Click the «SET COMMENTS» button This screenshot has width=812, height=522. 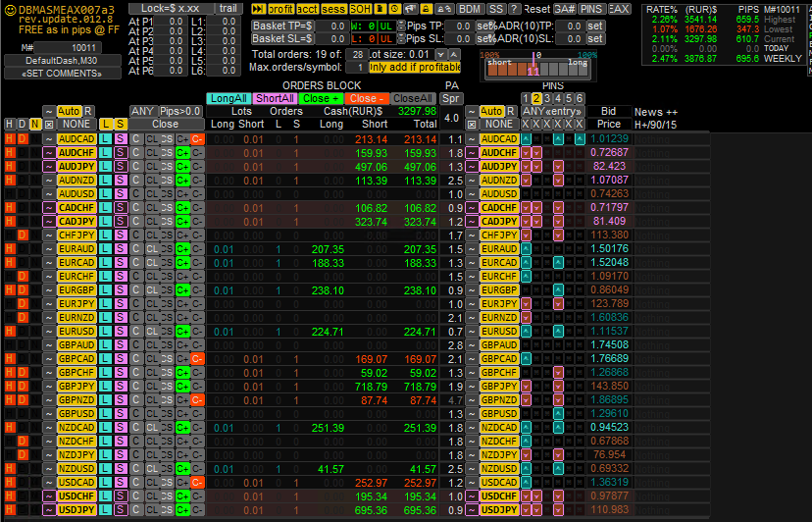click(62, 73)
